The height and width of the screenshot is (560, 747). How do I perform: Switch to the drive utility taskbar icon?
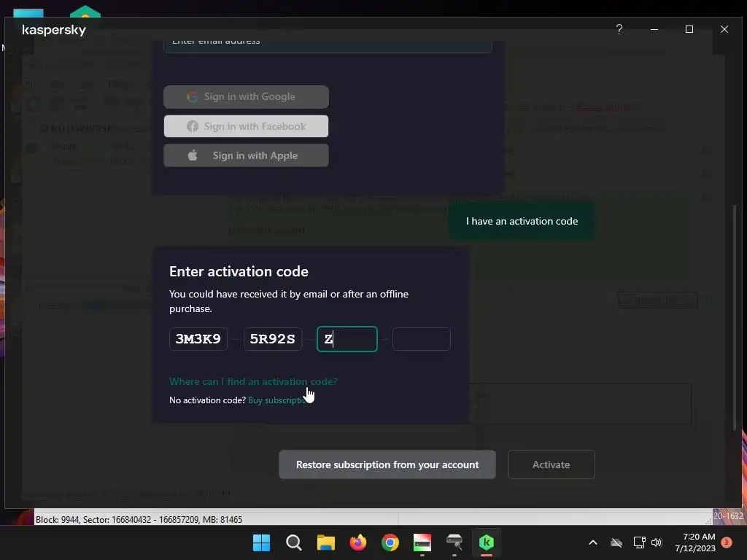click(454, 542)
